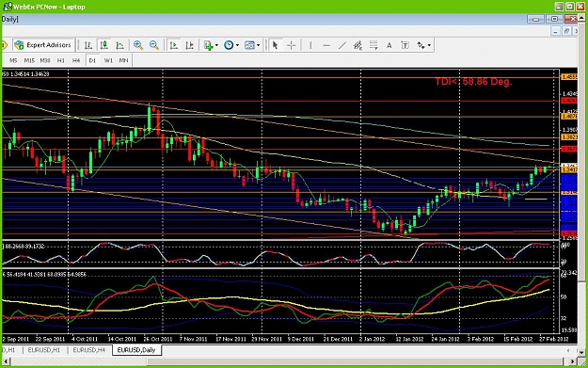
Task: Click the red 'TDI< 58.86 Deg.' label
Action: pos(473,81)
